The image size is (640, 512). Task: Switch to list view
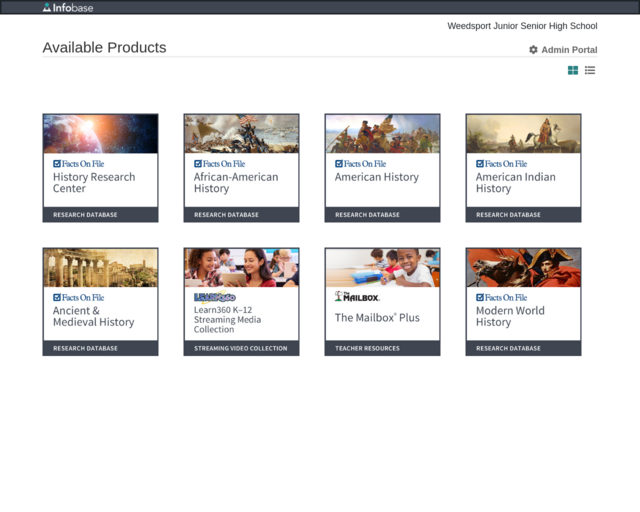pos(590,70)
